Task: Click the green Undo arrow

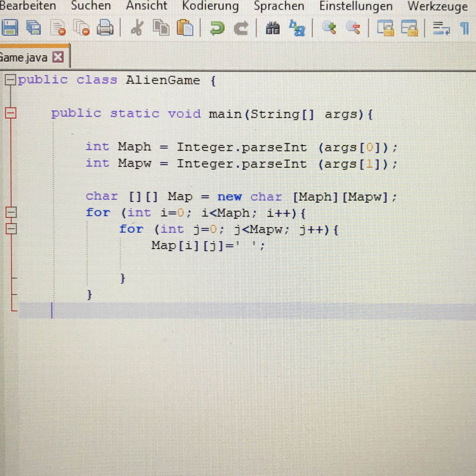Action: click(x=217, y=28)
